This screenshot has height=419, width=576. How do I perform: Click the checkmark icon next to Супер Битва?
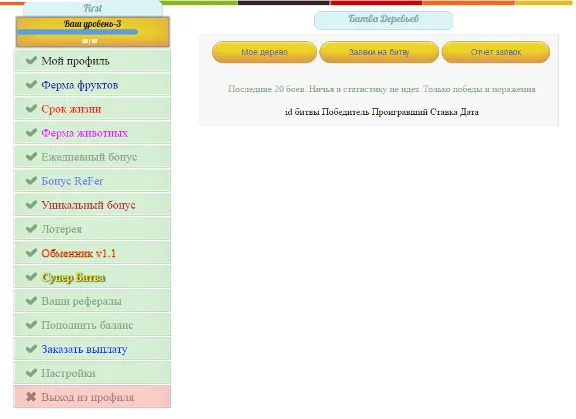32,277
